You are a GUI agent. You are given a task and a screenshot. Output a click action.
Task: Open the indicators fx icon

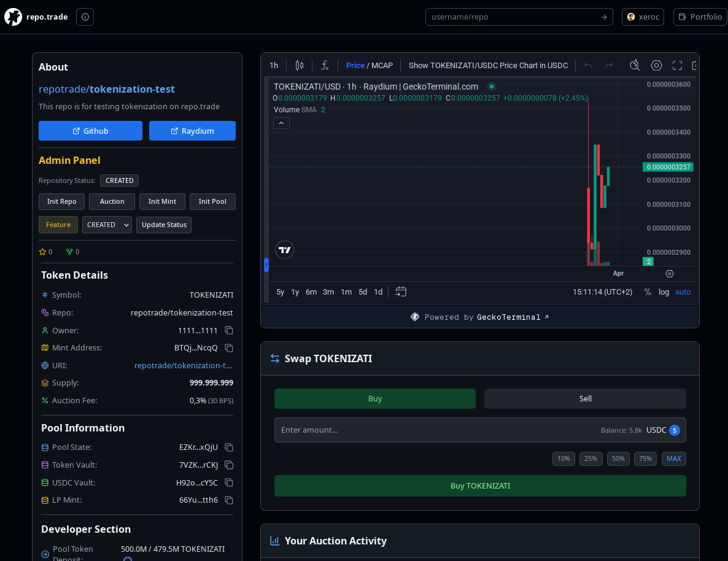(325, 66)
